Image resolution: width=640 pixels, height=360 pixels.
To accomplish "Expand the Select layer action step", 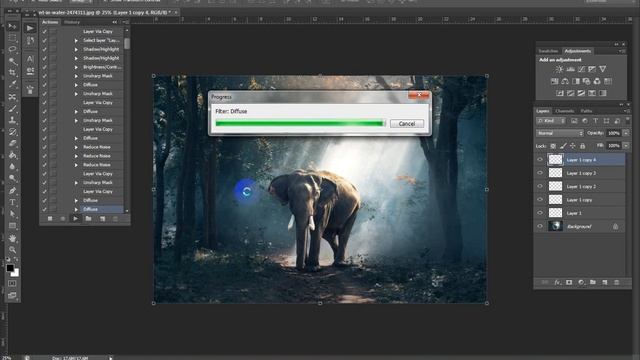I will [x=76, y=40].
